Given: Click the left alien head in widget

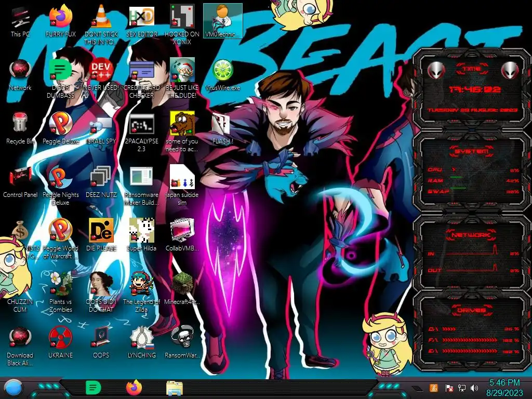Looking at the screenshot, I should click(436, 71).
